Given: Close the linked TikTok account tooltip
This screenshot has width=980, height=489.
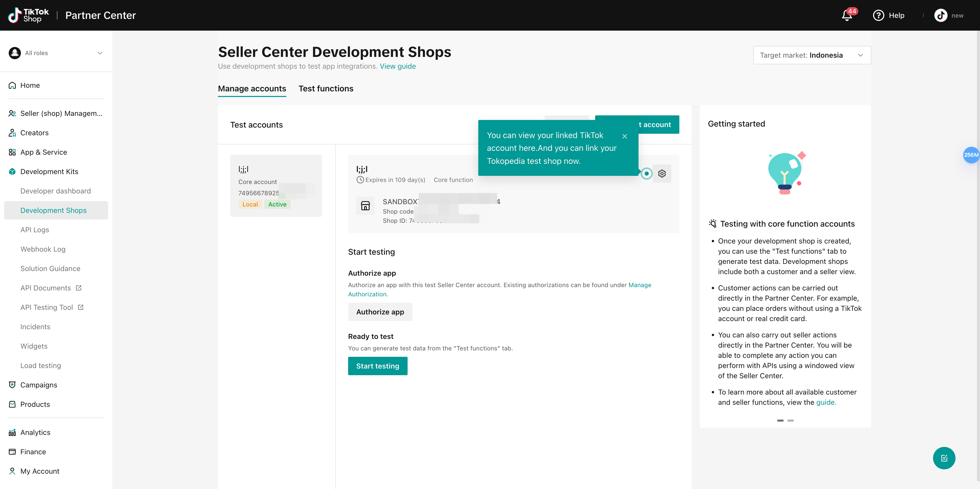Looking at the screenshot, I should 625,136.
